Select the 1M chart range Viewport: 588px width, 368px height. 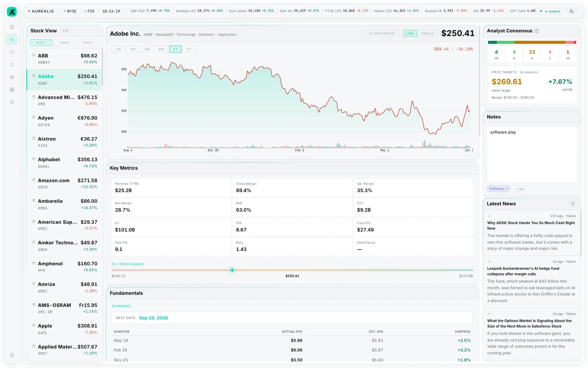(x=133, y=49)
